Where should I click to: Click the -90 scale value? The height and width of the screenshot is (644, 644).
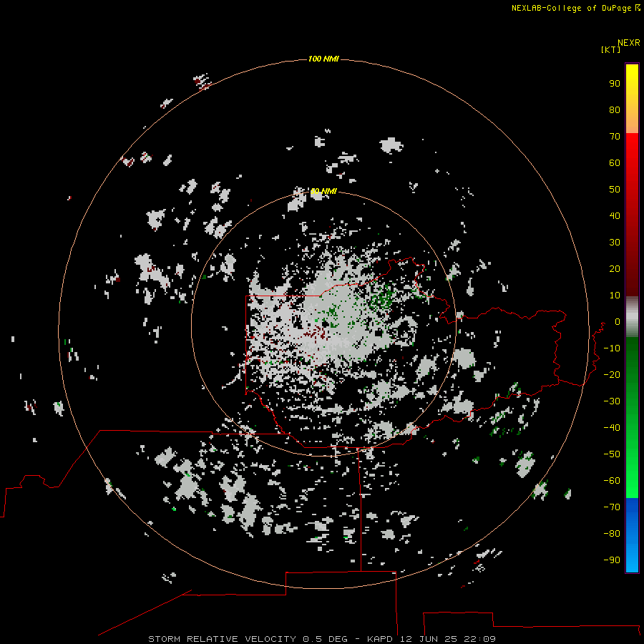[x=612, y=560]
